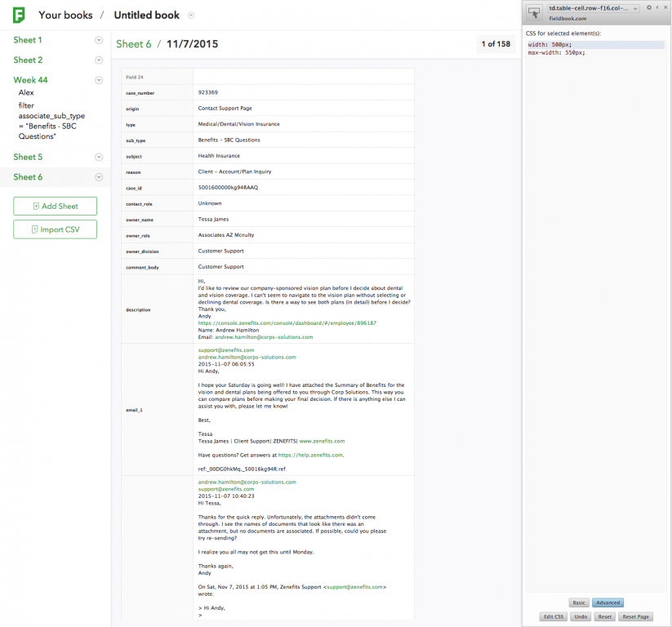This screenshot has width=672, height=627.
Task: Select Sheet 1 in the sidebar
Action: [28, 40]
